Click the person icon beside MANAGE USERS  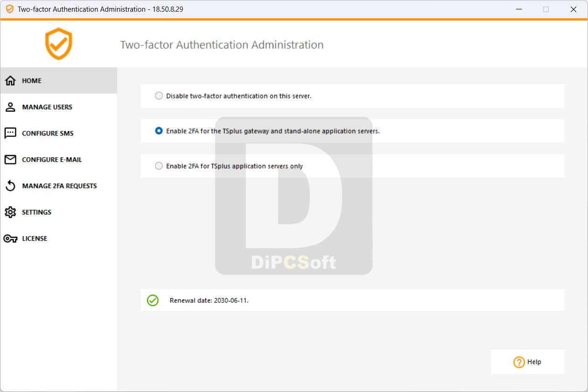(10, 107)
